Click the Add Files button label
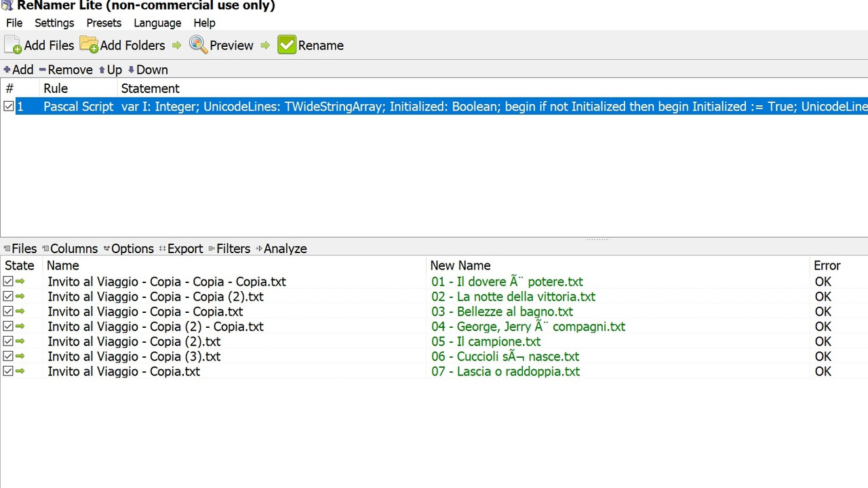Image resolution: width=868 pixels, height=488 pixels. pyautogui.click(x=49, y=45)
